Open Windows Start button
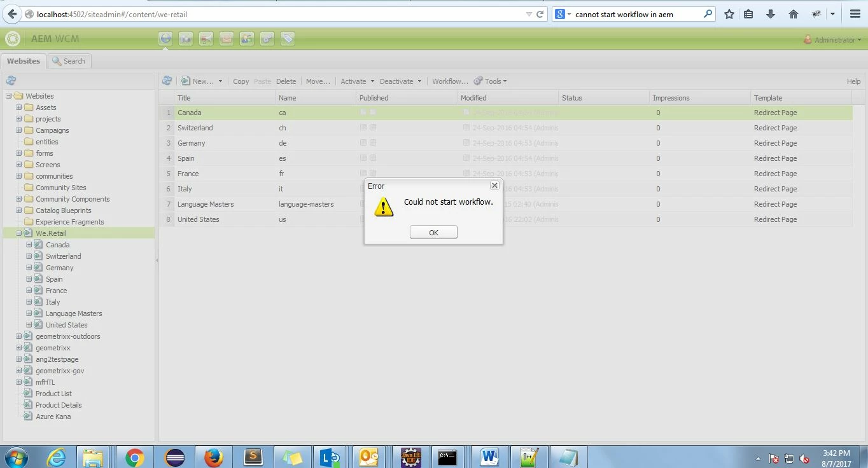Screen dimensions: 868x468 point(16,457)
